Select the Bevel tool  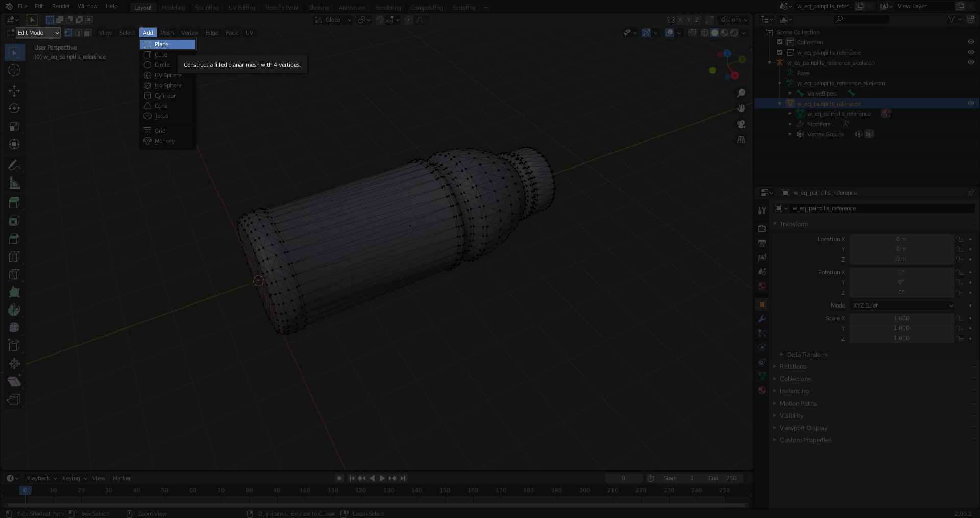pyautogui.click(x=14, y=239)
